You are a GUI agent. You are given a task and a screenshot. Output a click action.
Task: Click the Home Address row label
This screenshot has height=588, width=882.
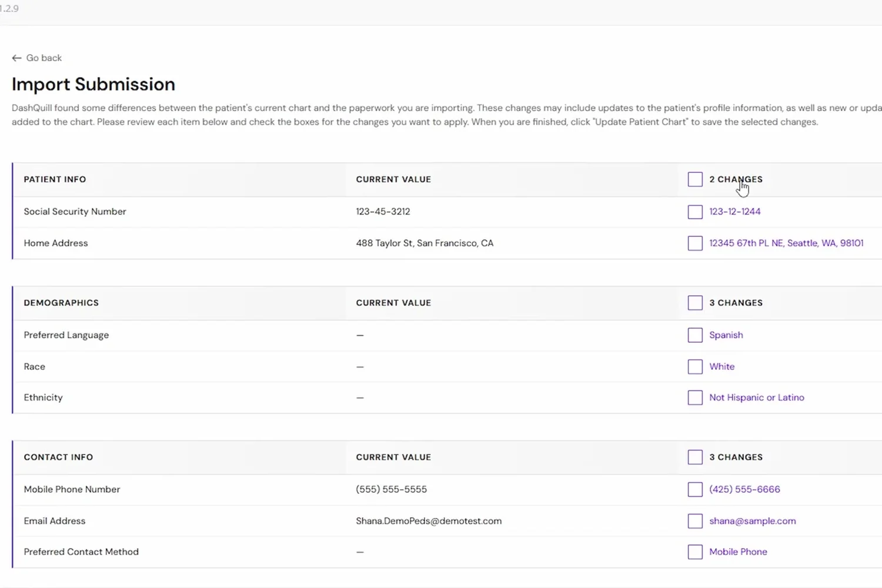coord(56,243)
